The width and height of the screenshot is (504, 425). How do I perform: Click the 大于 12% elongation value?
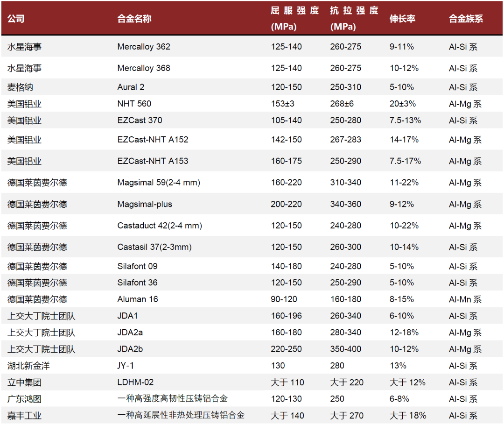(407, 382)
